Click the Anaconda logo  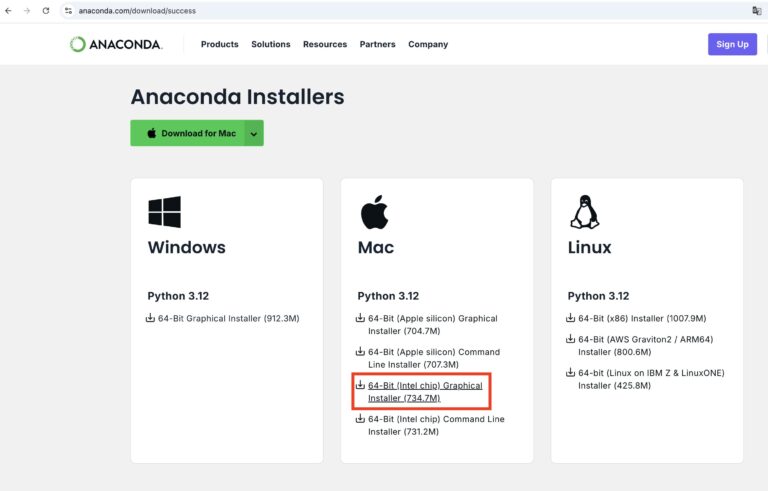[x=116, y=45]
